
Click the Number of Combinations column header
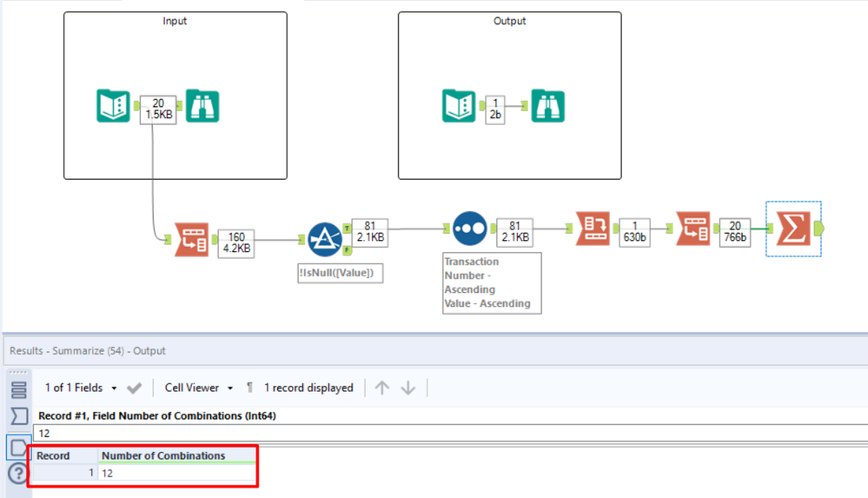(x=177, y=455)
